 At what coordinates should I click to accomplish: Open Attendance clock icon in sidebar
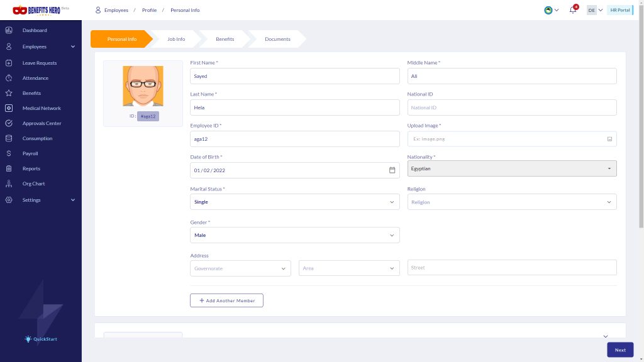tap(9, 78)
